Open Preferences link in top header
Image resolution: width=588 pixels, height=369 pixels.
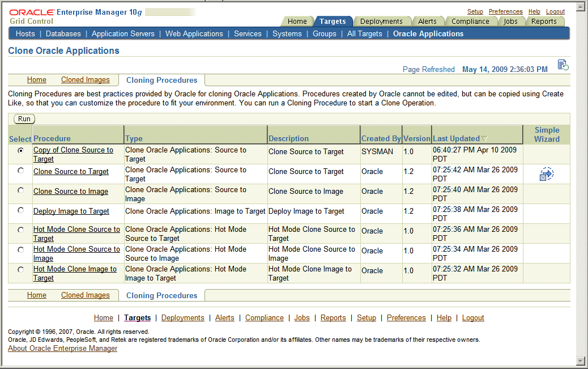coord(505,12)
